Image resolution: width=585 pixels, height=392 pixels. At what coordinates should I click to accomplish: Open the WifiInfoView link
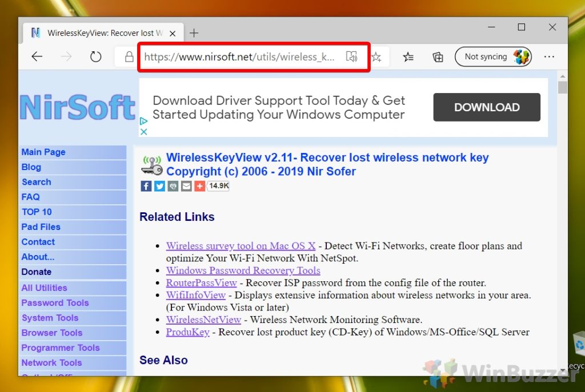click(196, 295)
